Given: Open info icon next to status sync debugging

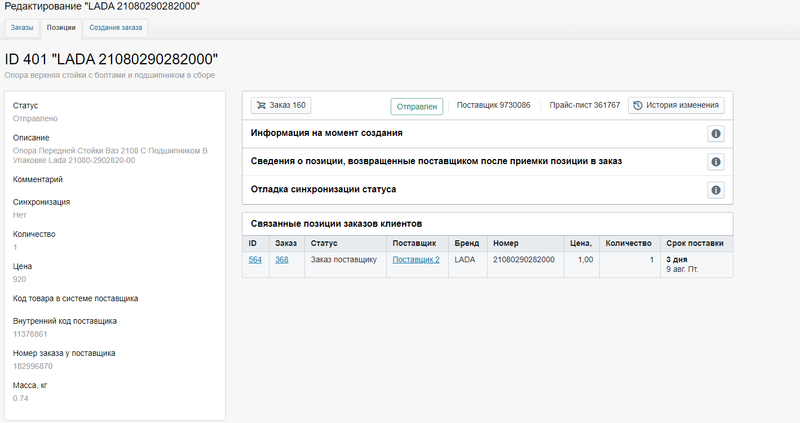Looking at the screenshot, I should (716, 190).
